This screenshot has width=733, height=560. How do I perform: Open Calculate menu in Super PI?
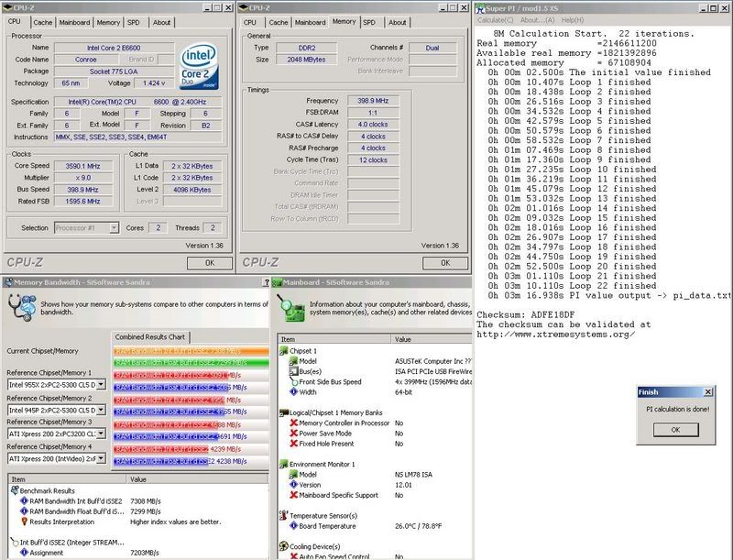[x=495, y=20]
